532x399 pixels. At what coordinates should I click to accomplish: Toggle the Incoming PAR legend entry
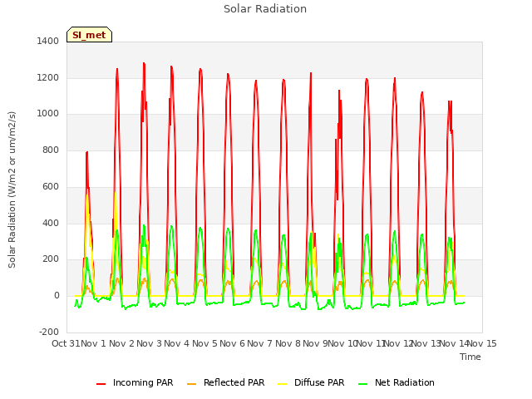[135, 382]
